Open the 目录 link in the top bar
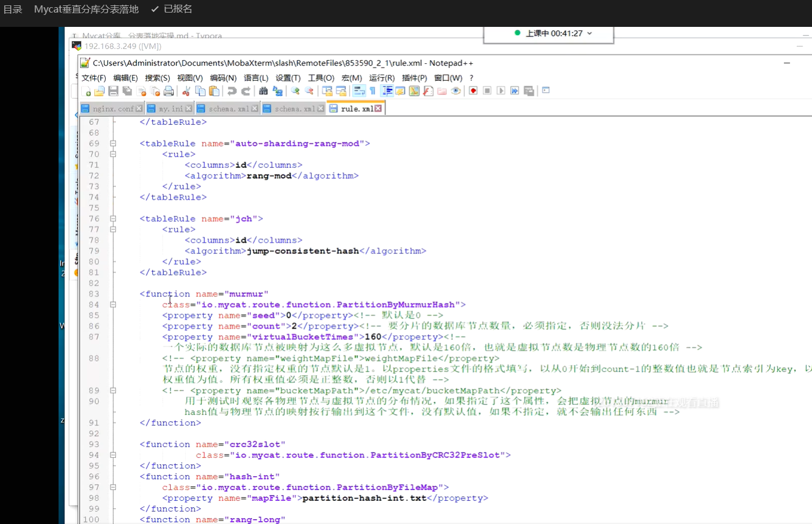This screenshot has height=524, width=812. 13,9
